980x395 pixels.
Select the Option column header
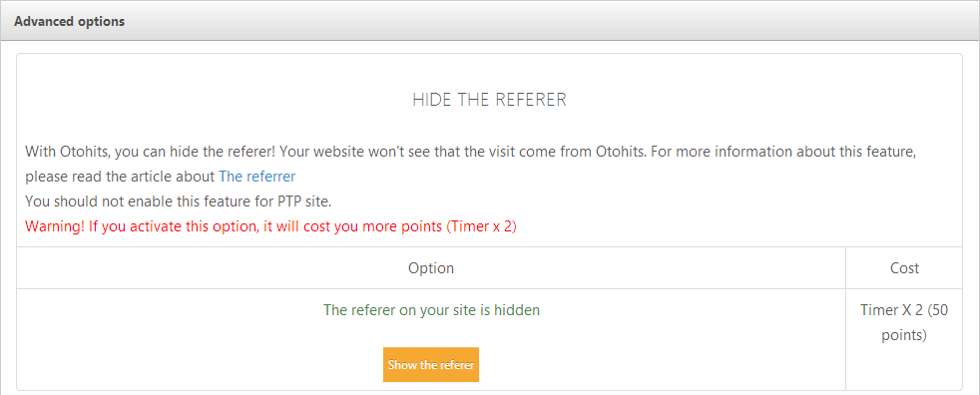431,268
